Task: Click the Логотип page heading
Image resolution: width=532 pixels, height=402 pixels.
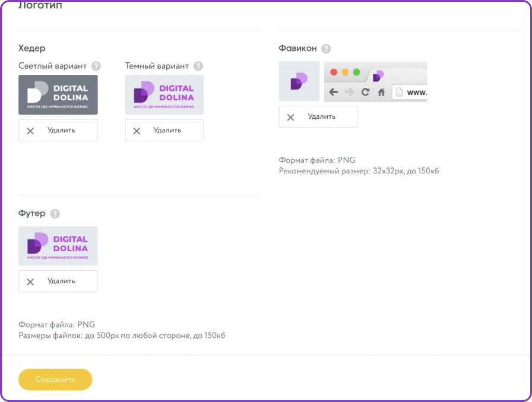Action: [x=40, y=5]
